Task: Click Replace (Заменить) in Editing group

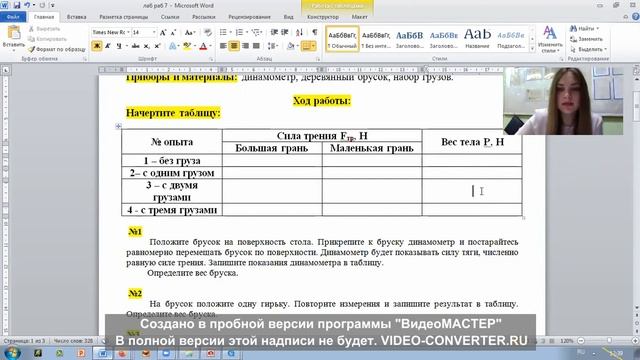Action: pyautogui.click(x=586, y=39)
